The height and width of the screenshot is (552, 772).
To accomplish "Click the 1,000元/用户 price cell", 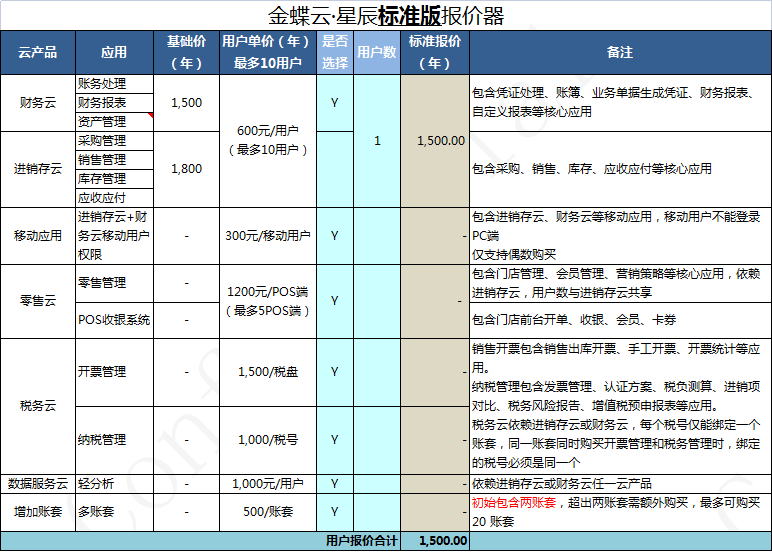I will point(268,484).
